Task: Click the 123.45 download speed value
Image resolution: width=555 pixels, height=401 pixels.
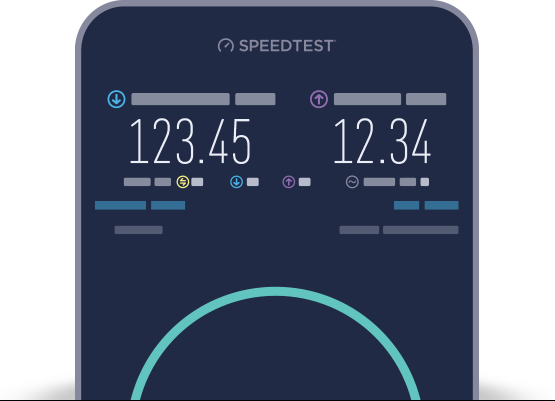Action: pyautogui.click(x=190, y=142)
